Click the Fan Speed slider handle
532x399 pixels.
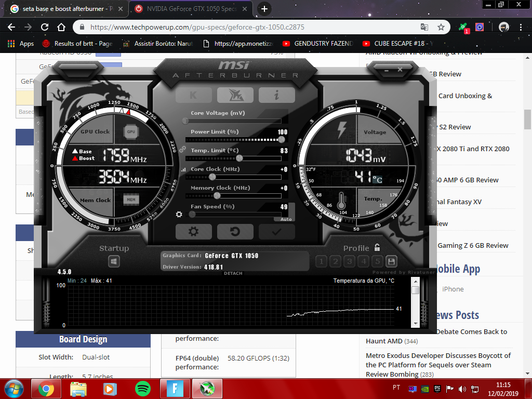click(x=192, y=214)
